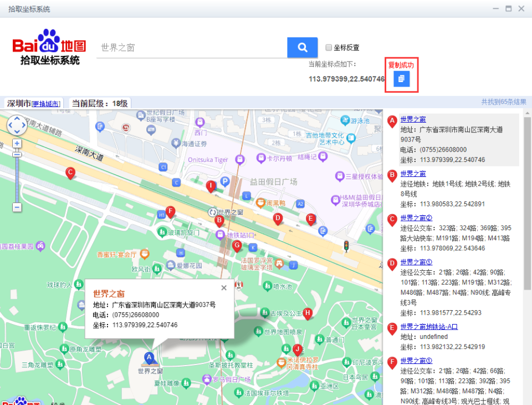Image resolution: width=532 pixels, height=405 pixels.
Task: Click red marker D in results list
Action: (x=392, y=264)
